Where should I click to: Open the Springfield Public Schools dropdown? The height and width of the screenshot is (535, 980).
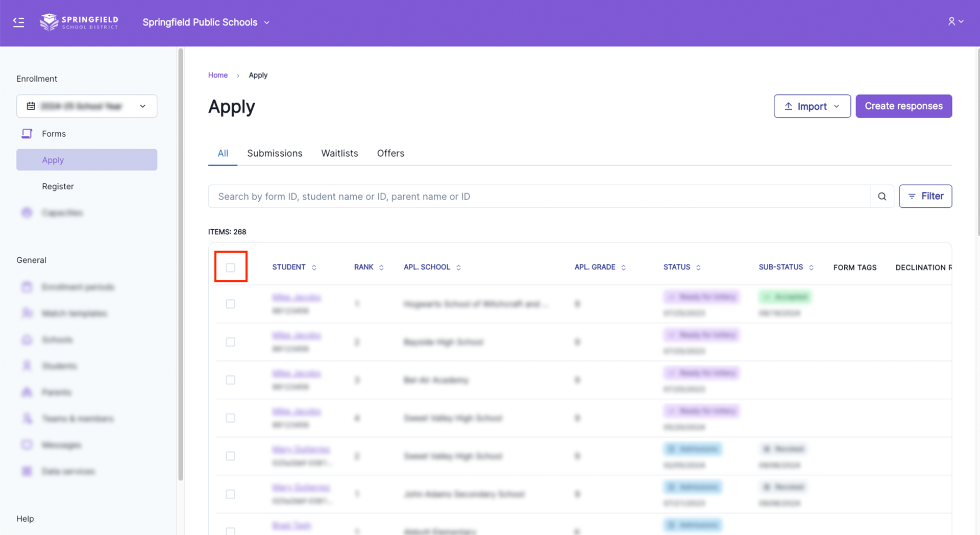tap(206, 22)
